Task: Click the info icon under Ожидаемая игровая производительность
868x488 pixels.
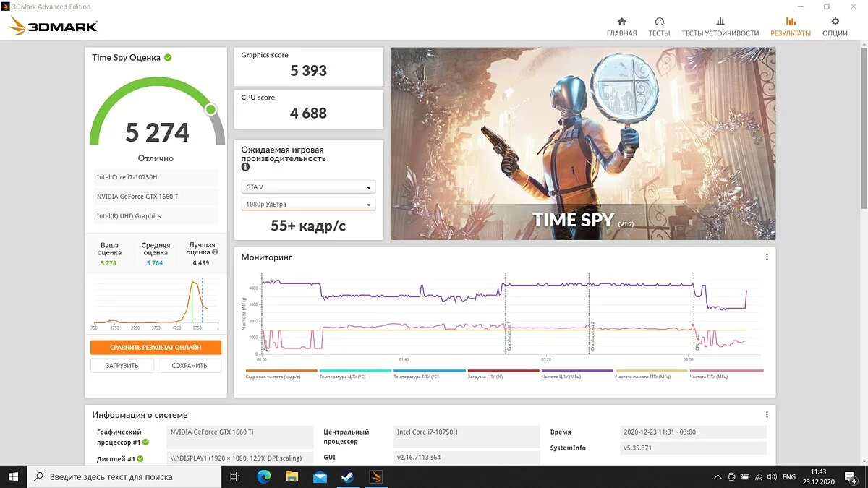Action: (245, 167)
